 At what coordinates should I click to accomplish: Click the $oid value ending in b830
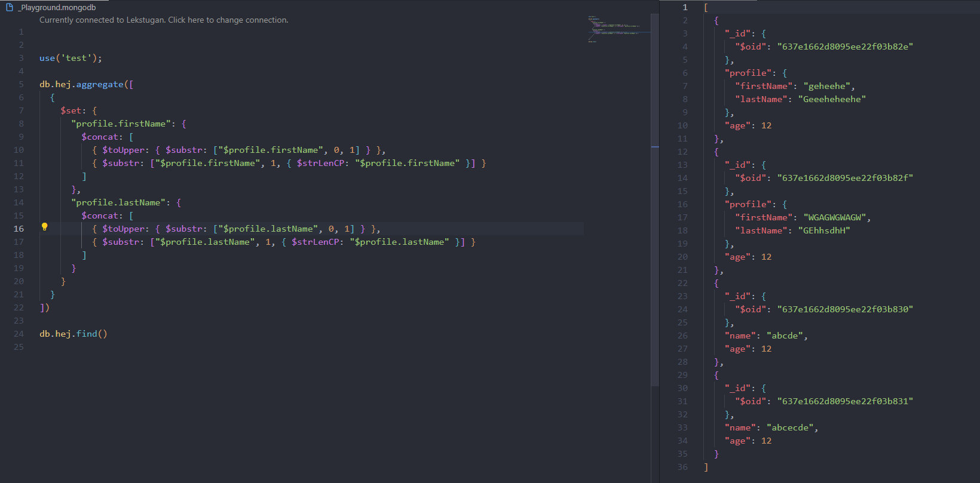(x=844, y=309)
